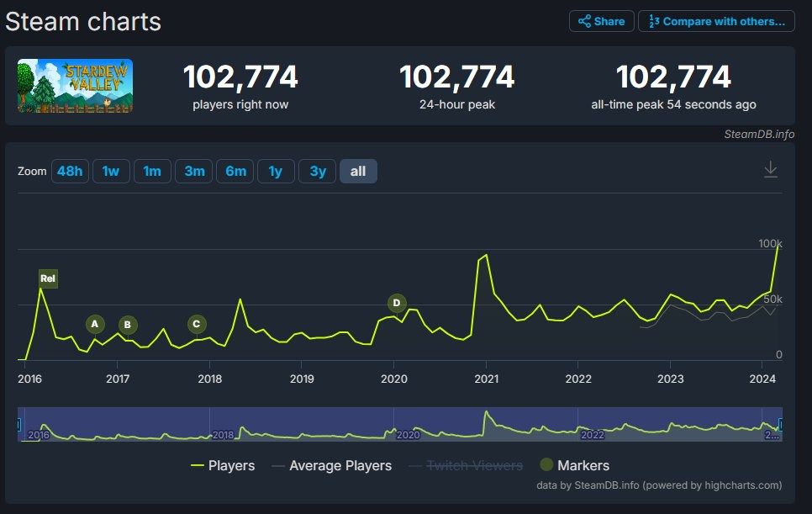Click marker D on the chart

397,303
